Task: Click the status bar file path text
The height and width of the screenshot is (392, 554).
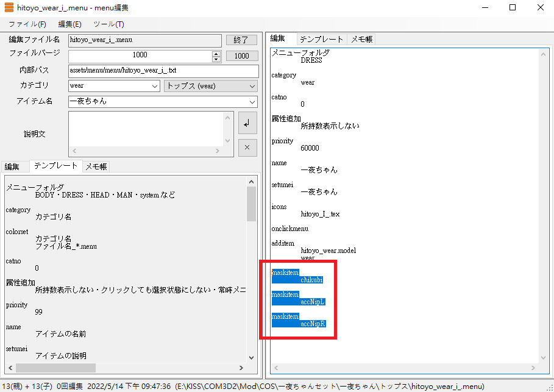Action: [x=330, y=387]
